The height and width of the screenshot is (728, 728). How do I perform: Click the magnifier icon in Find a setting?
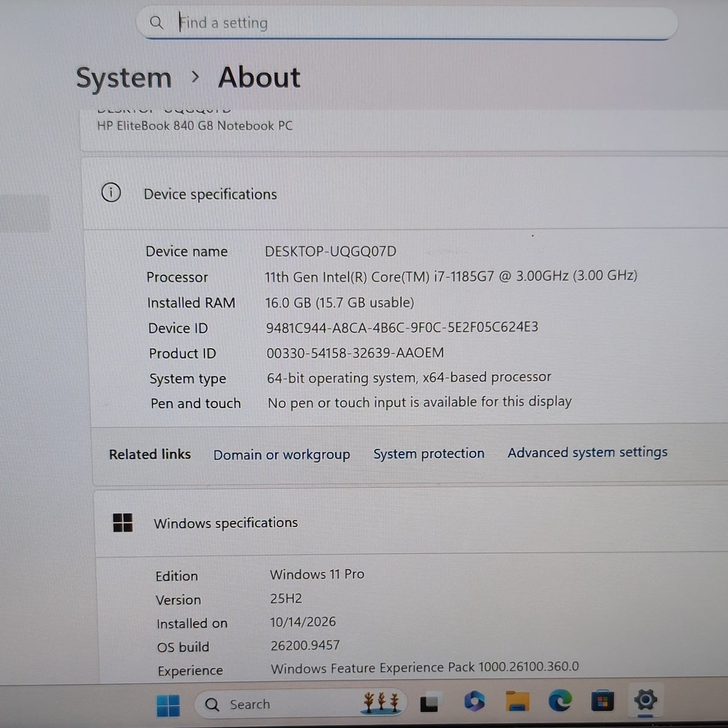(x=157, y=22)
